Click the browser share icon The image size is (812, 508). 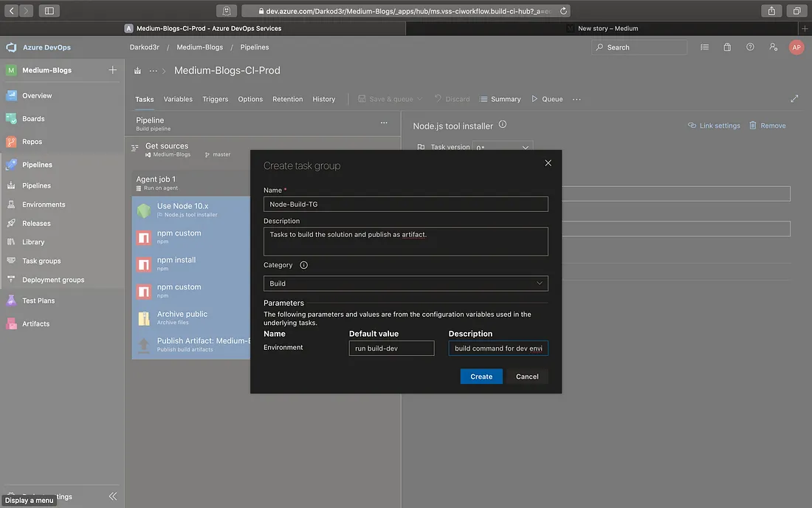tap(771, 11)
